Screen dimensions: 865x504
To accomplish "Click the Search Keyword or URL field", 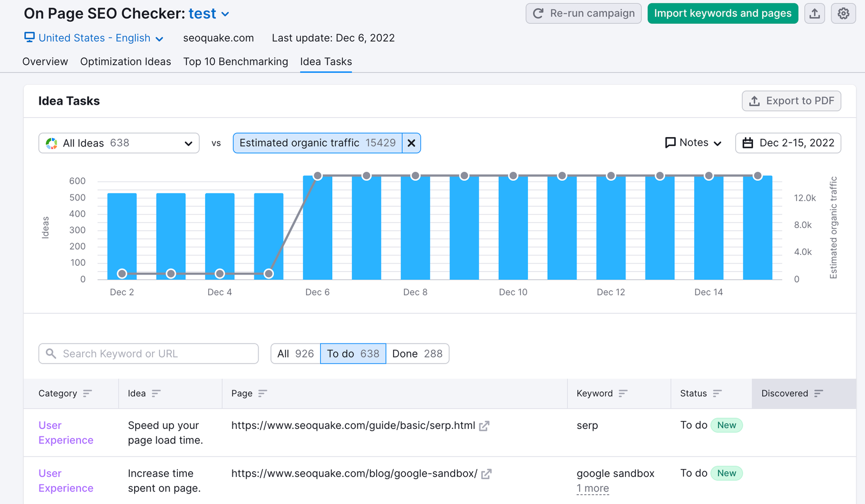I will tap(149, 354).
